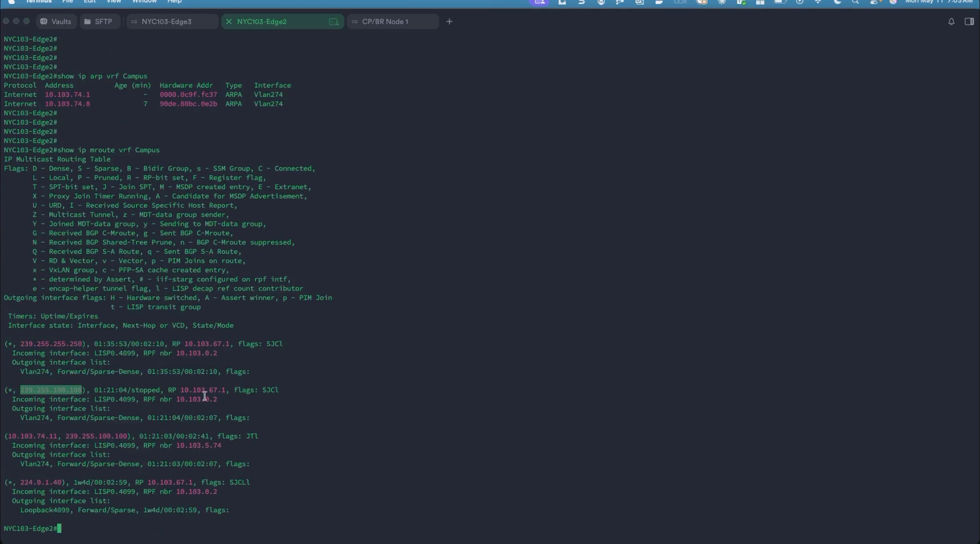Open the View menu

pos(114,2)
